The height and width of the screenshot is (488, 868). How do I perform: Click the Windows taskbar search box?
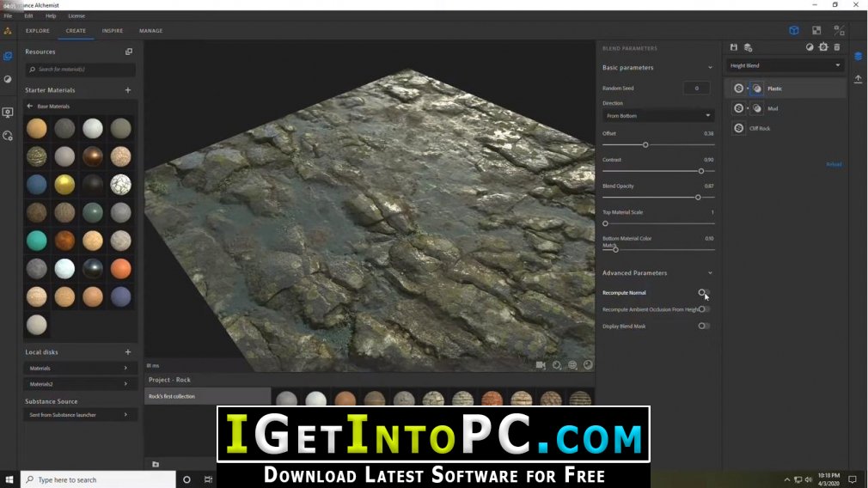(99, 479)
